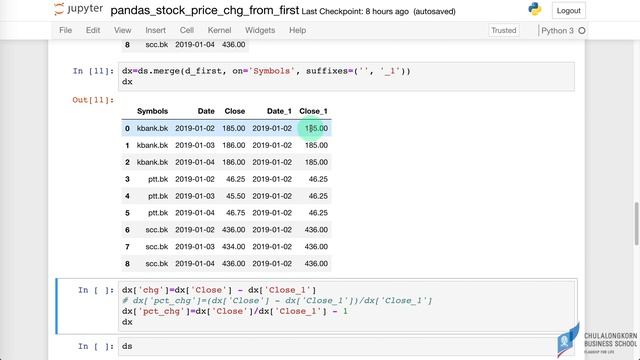Screen dimensions: 640x360
Task: Click the Close column header
Action: pyautogui.click(x=235, y=111)
